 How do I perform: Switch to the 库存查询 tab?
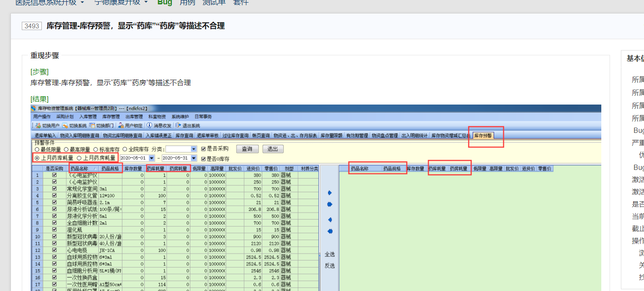(x=185, y=135)
